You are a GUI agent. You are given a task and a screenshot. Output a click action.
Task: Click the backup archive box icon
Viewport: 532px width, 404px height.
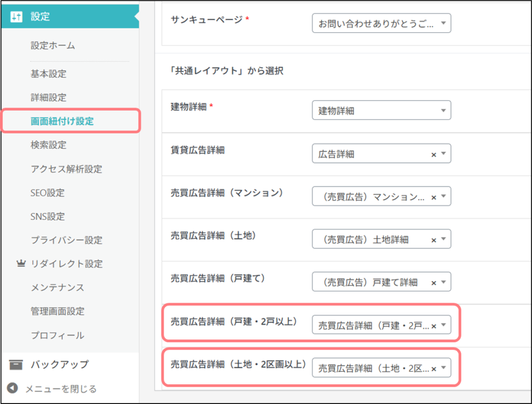point(17,364)
